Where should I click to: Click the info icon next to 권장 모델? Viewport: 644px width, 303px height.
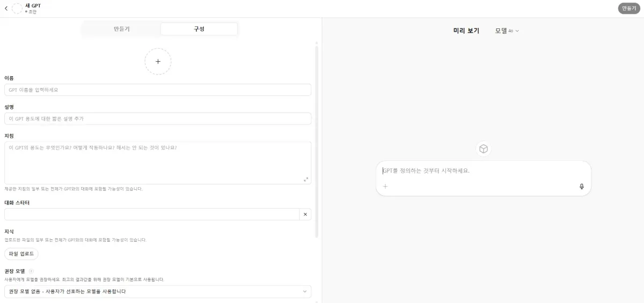click(x=31, y=271)
